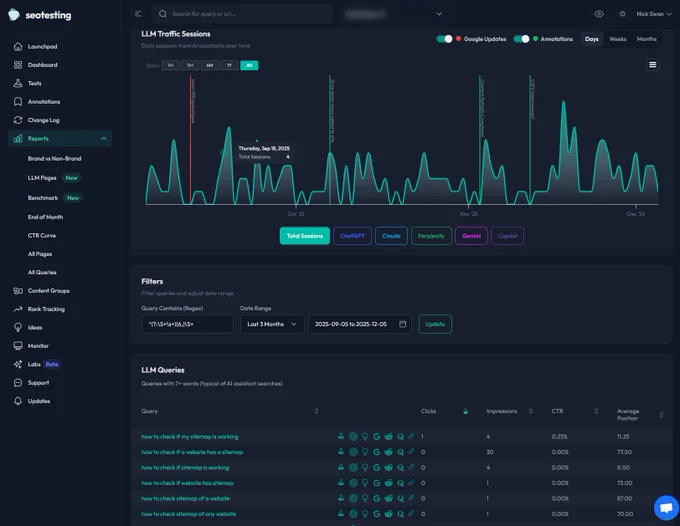Open the chart hamburger menu icon

point(652,65)
